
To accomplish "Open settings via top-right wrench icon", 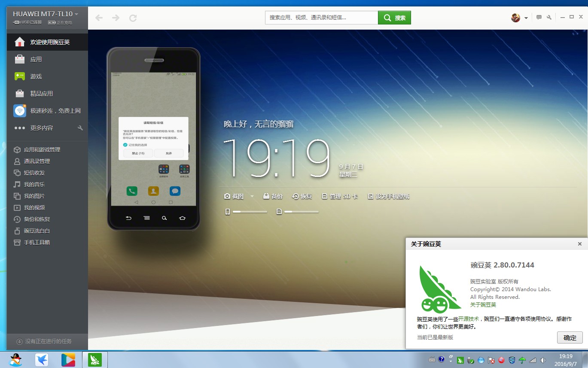I will click(549, 18).
